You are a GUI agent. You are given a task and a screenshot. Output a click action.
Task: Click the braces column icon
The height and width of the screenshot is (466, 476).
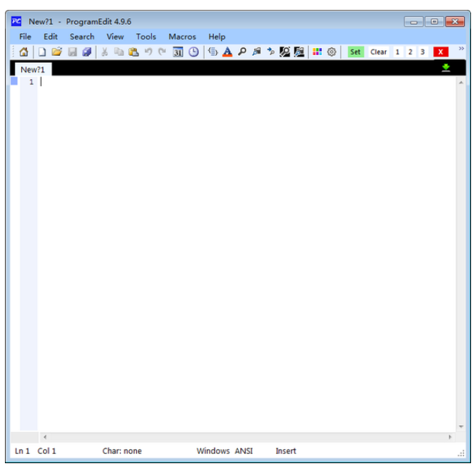(213, 52)
